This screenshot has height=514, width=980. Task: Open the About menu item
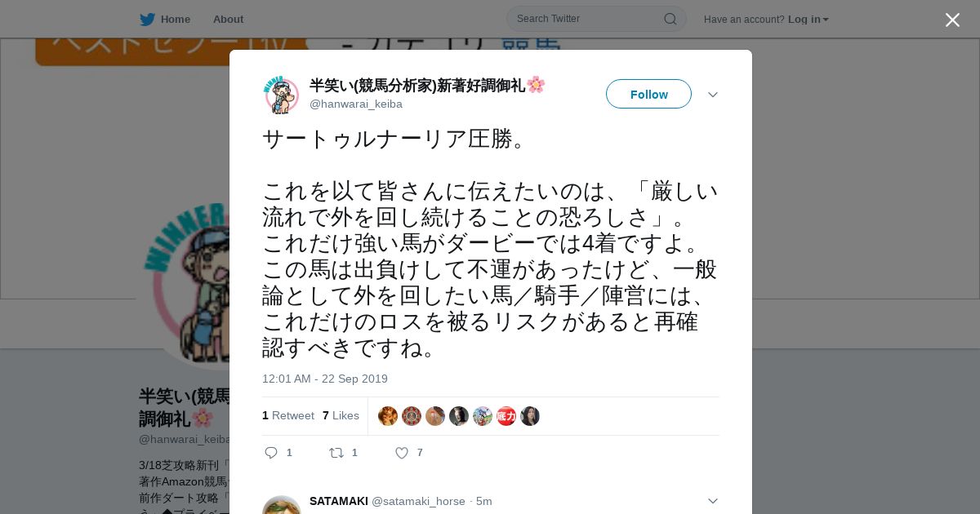(x=228, y=19)
